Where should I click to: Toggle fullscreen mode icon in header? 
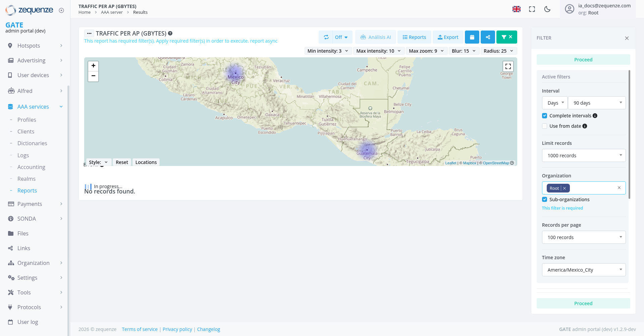[x=532, y=9]
